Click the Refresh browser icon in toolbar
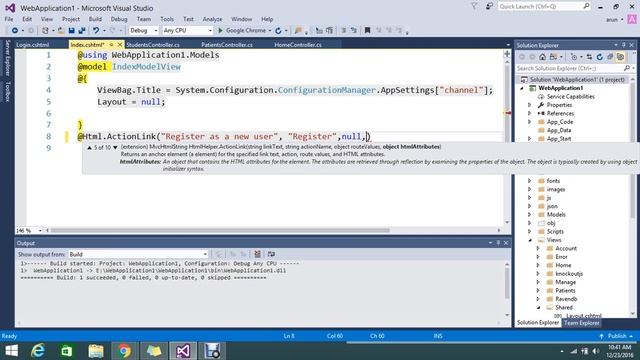This screenshot has width=640, height=360. (x=278, y=31)
